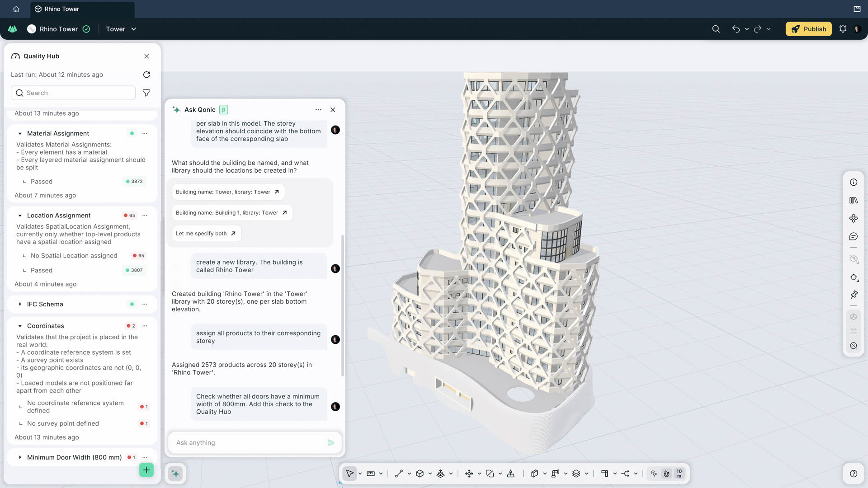Screen dimensions: 868x488
Task: Open the notifications bell
Action: coord(843,29)
